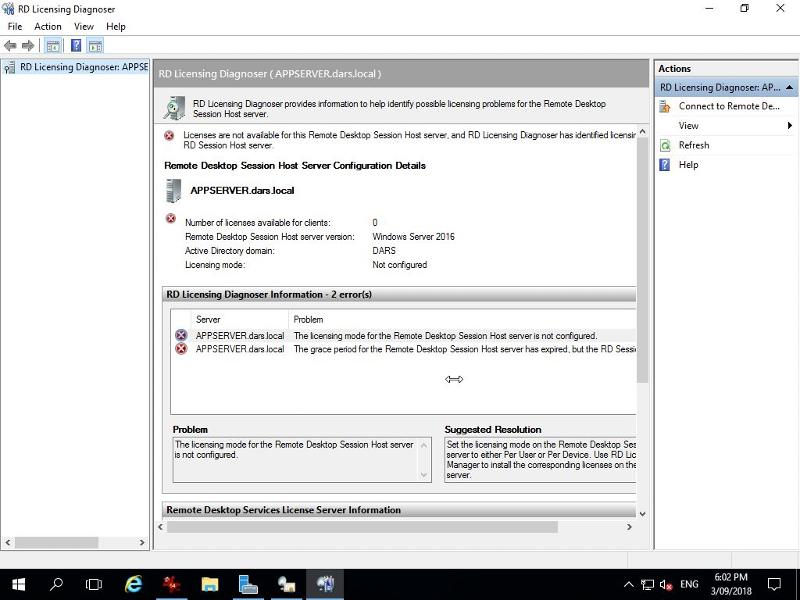The height and width of the screenshot is (600, 800).
Task: Click main pane vertical scroll down arrow
Action: coord(642,514)
